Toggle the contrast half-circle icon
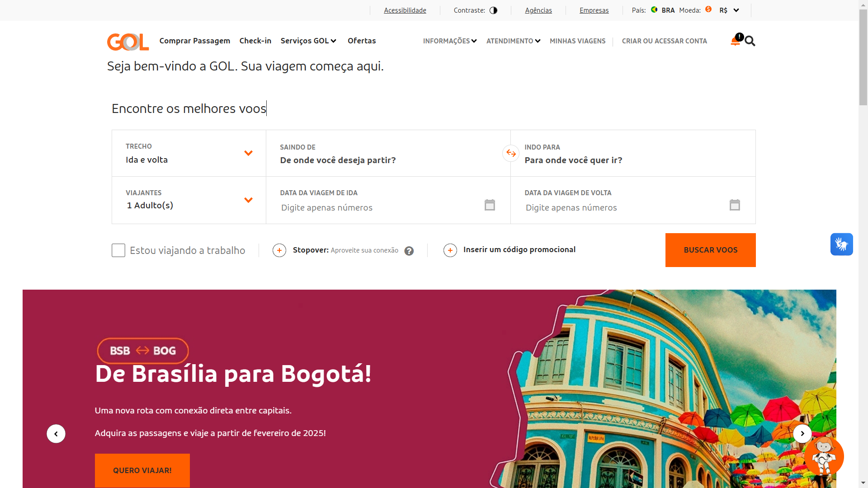Screen dimensions: 868x488 click(x=493, y=10)
